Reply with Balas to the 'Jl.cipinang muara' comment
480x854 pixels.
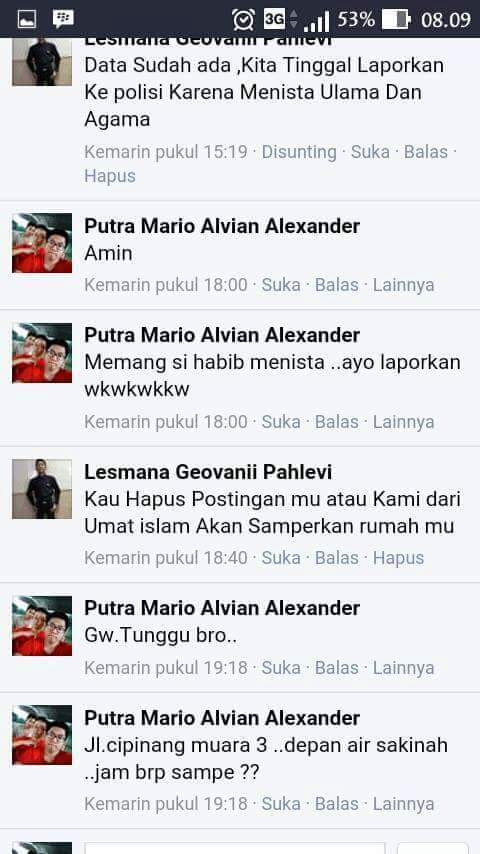tap(337, 804)
